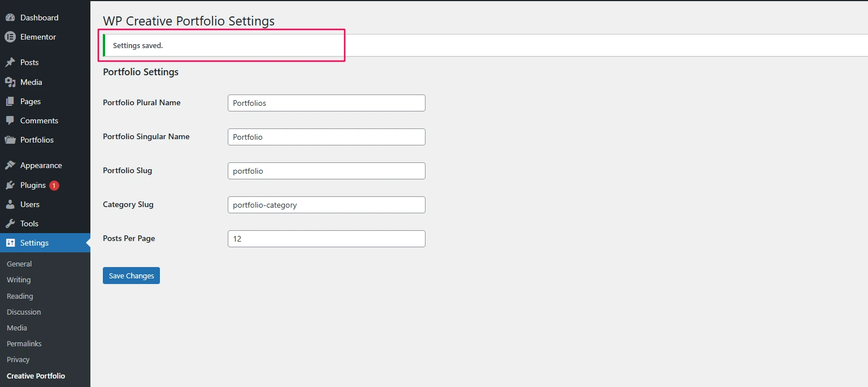Click the Plugins update count badge

point(54,185)
